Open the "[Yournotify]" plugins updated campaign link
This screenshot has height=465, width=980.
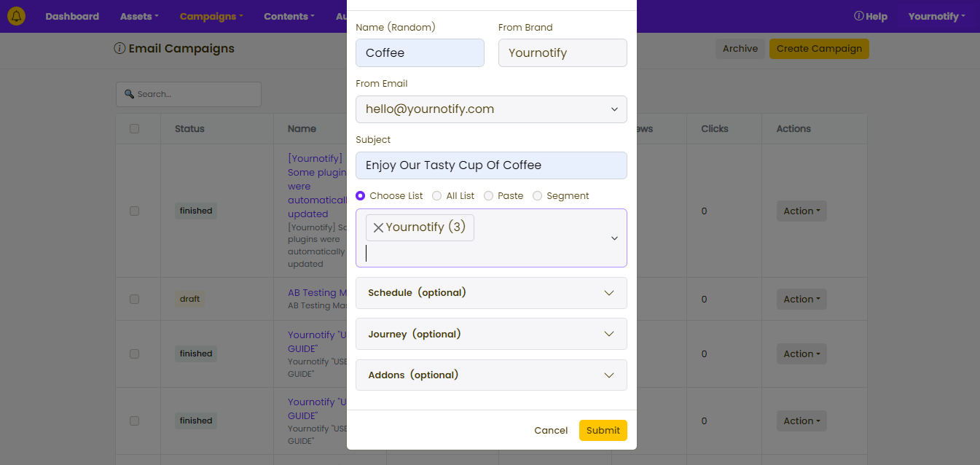point(317,186)
